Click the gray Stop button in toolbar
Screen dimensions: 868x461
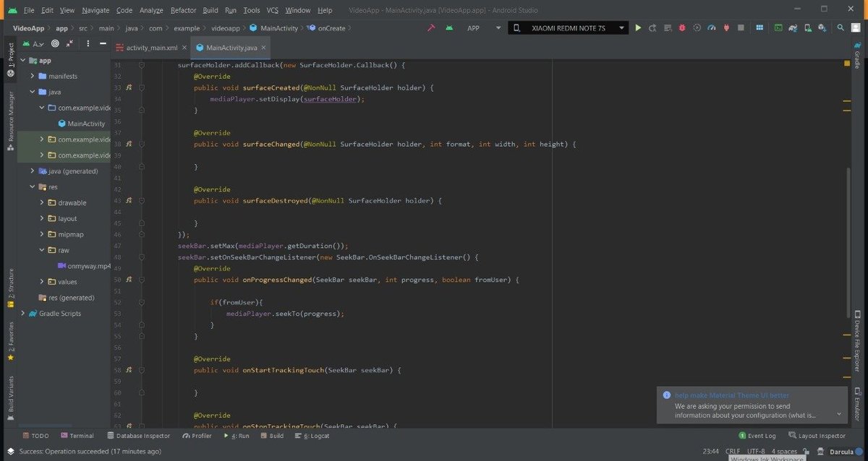[741, 28]
